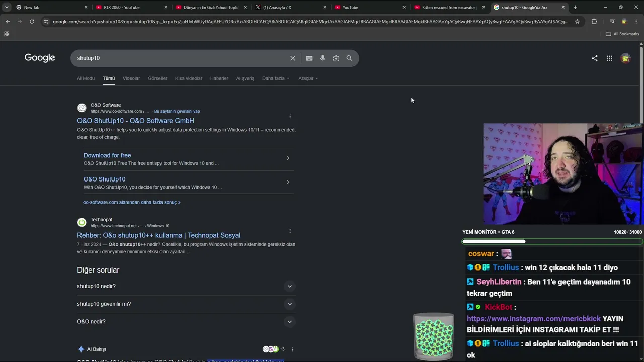Click 'Bu sayfanın çevirisini yap' link
The height and width of the screenshot is (362, 644).
(177, 111)
